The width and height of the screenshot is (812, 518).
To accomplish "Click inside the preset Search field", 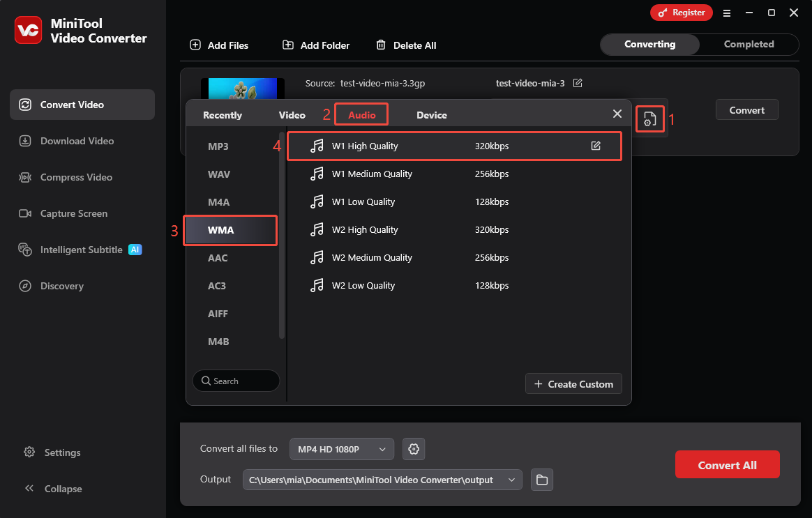I will click(x=236, y=381).
